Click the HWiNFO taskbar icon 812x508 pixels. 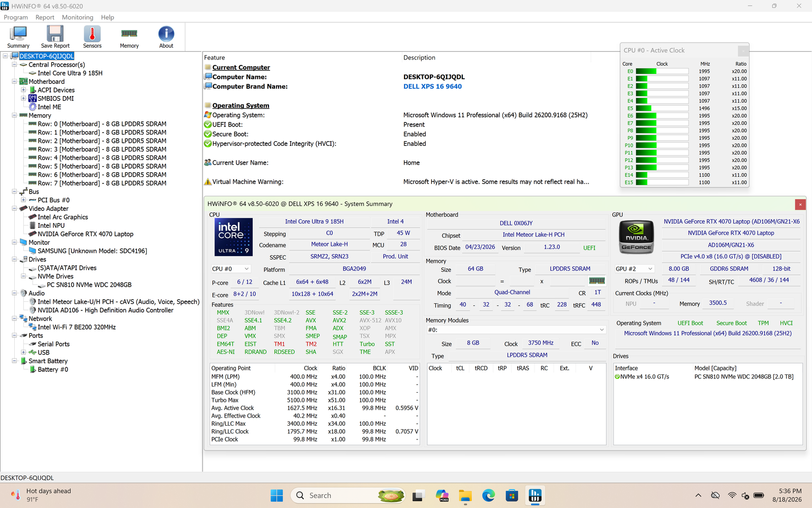535,495
